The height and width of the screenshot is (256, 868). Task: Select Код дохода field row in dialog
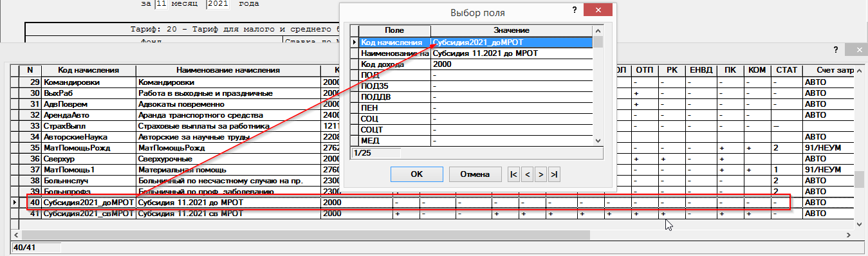(x=394, y=64)
